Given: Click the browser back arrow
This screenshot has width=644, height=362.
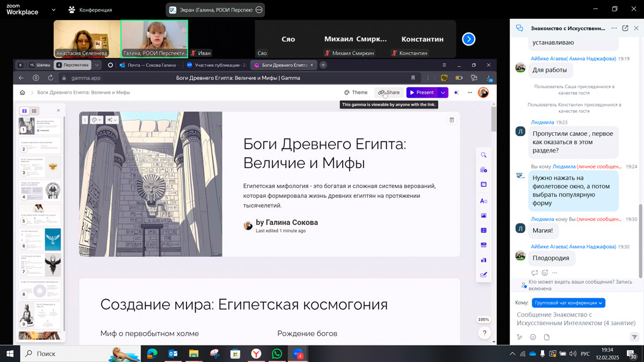Looking at the screenshot, I should 21,78.
